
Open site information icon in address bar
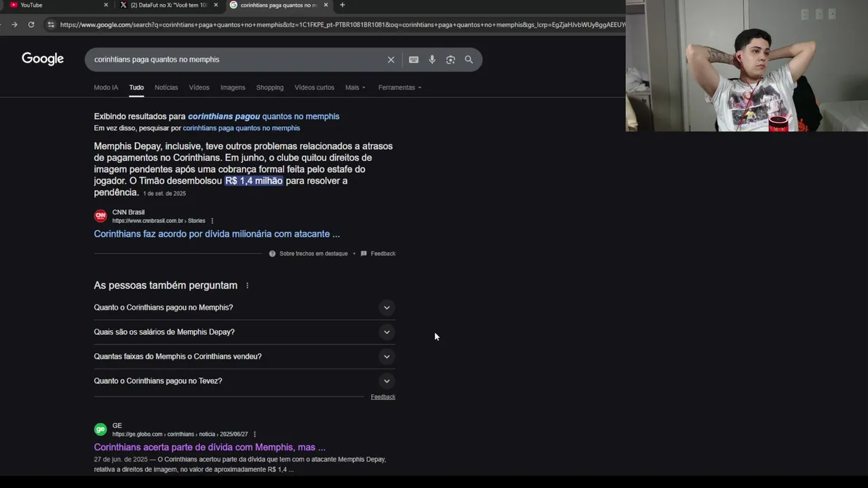coord(50,24)
